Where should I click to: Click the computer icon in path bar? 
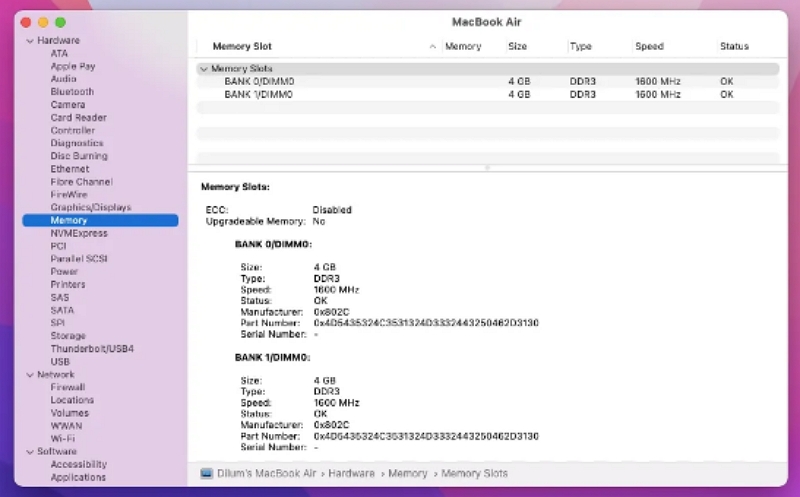click(x=207, y=474)
